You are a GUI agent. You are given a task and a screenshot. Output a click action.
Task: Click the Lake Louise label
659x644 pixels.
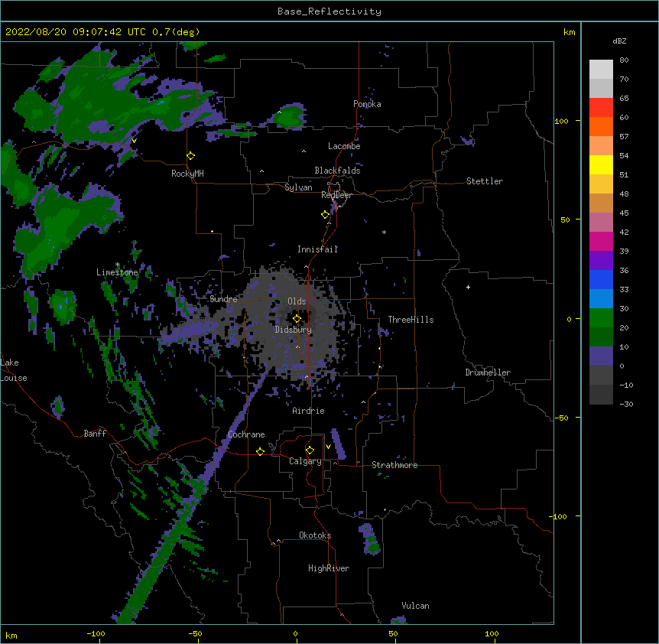pos(14,370)
